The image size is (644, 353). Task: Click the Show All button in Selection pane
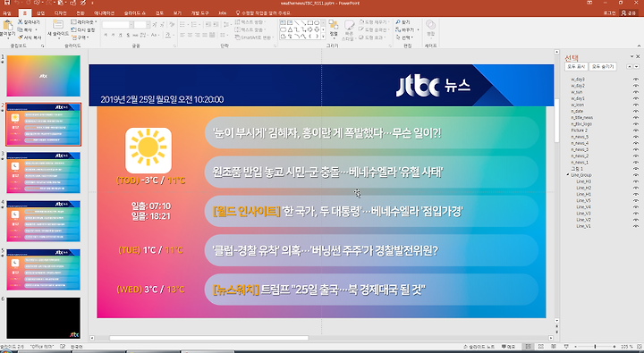(x=576, y=66)
